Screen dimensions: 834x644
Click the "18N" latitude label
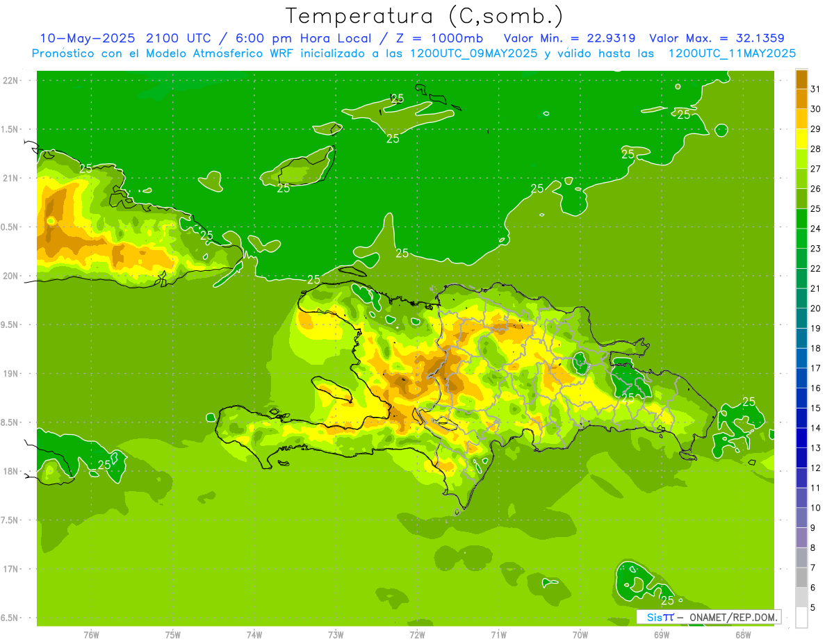pos(10,471)
